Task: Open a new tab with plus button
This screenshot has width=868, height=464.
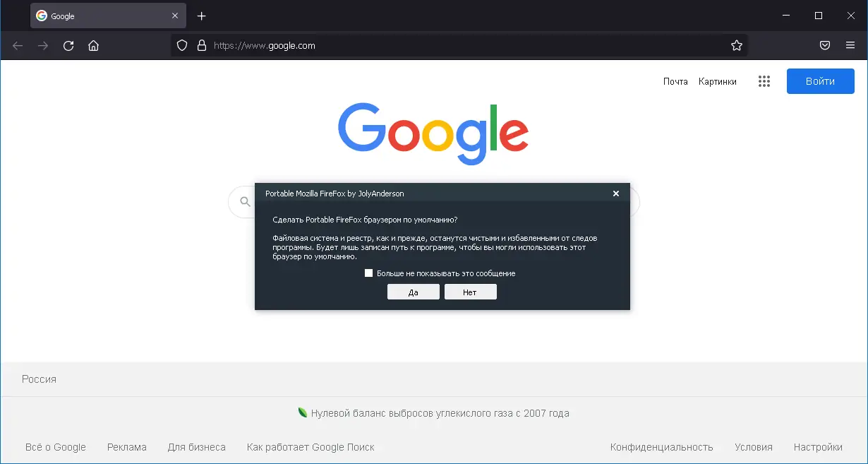Action: (x=202, y=16)
